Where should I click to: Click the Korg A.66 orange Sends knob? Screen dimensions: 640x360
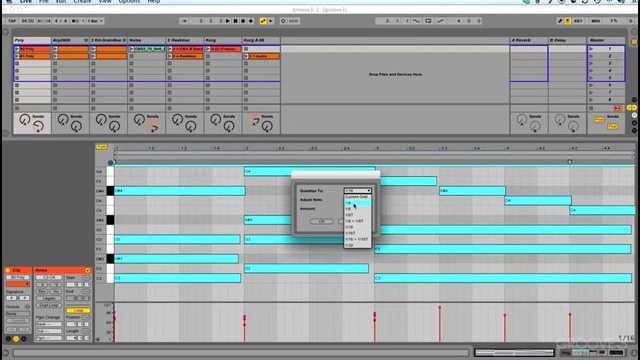tap(254, 120)
